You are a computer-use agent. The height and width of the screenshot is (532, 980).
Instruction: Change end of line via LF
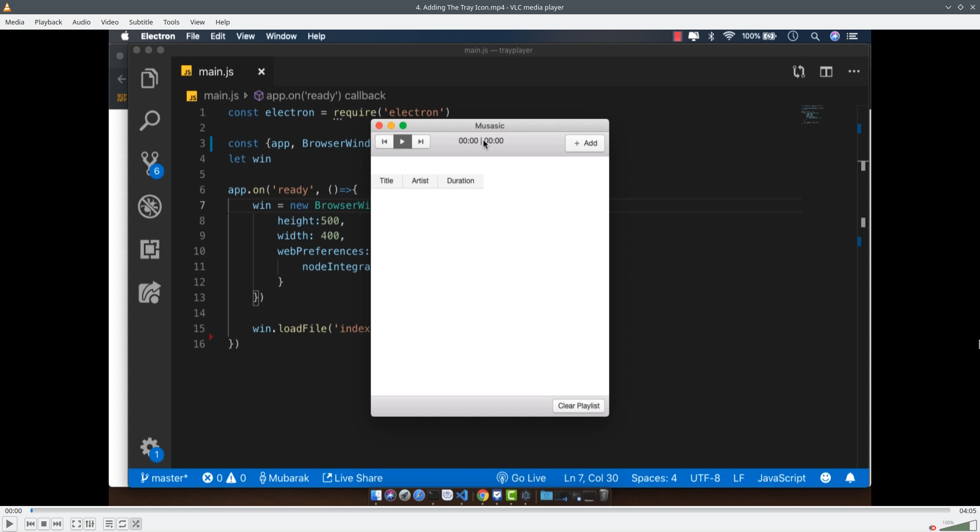[x=739, y=478]
